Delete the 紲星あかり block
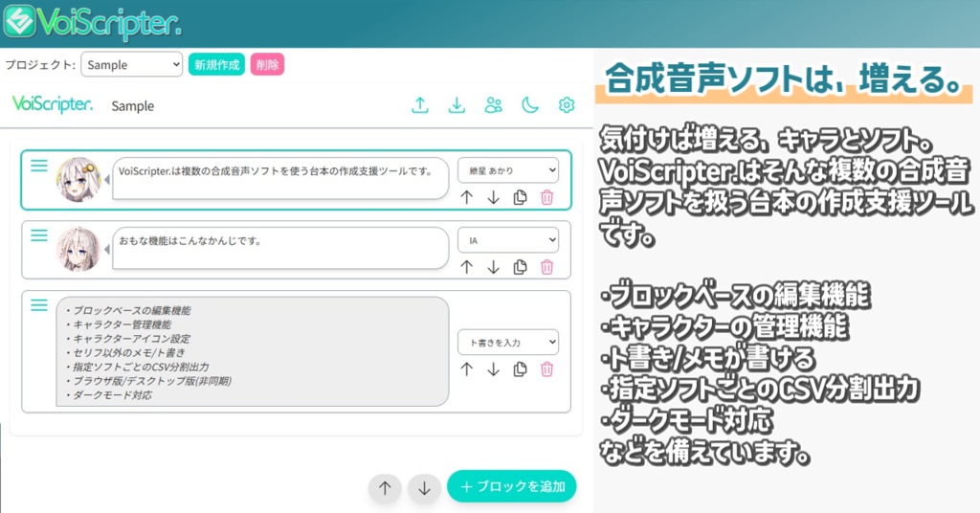980x513 pixels. click(546, 197)
